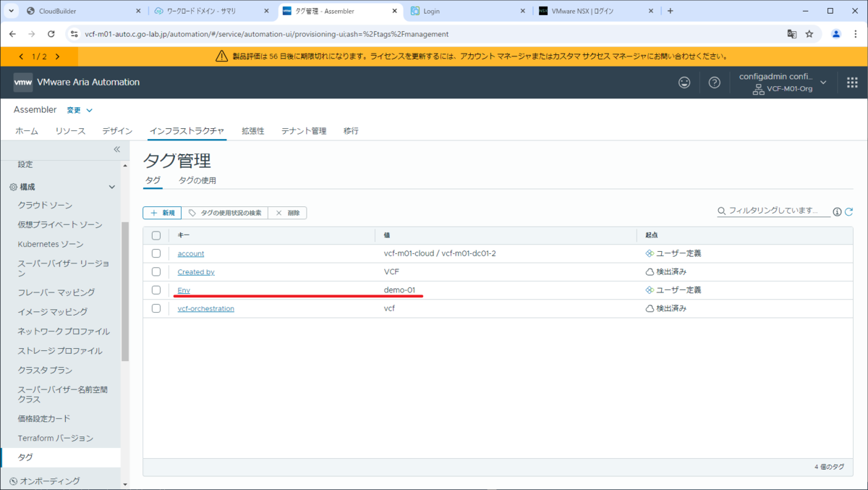This screenshot has width=868, height=490.
Task: Open the services grid icon in header
Action: 852,83
